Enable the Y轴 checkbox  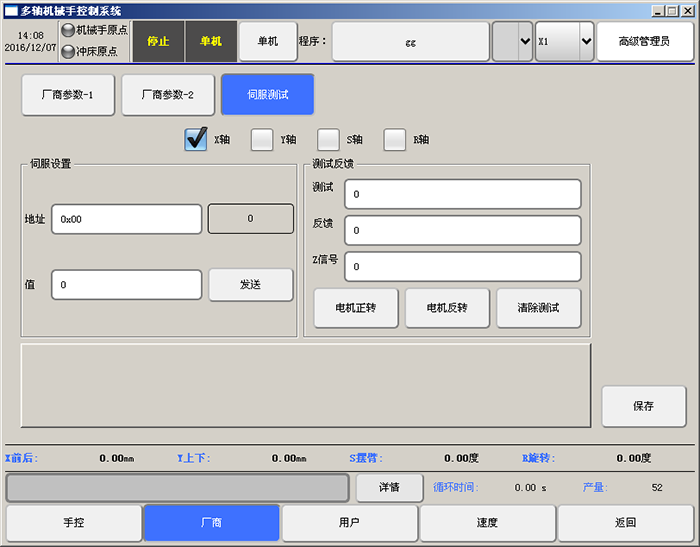tap(262, 140)
